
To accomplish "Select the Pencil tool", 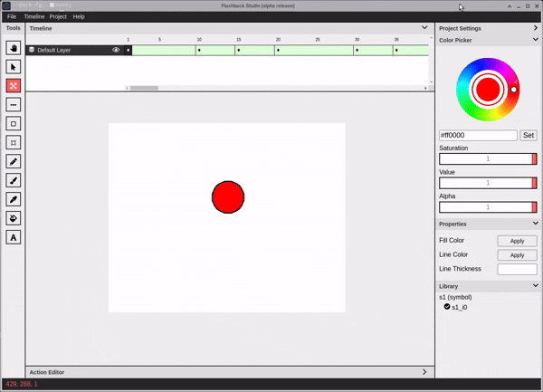I will pyautogui.click(x=14, y=161).
